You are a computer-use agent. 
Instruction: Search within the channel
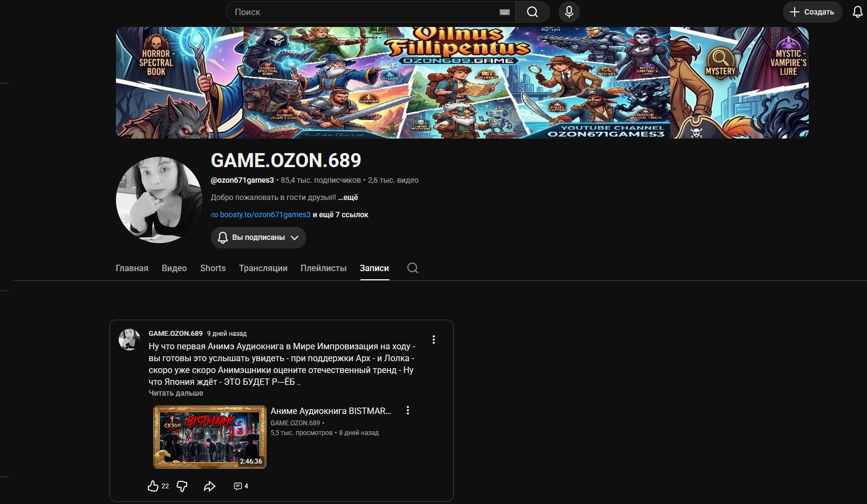click(x=413, y=268)
